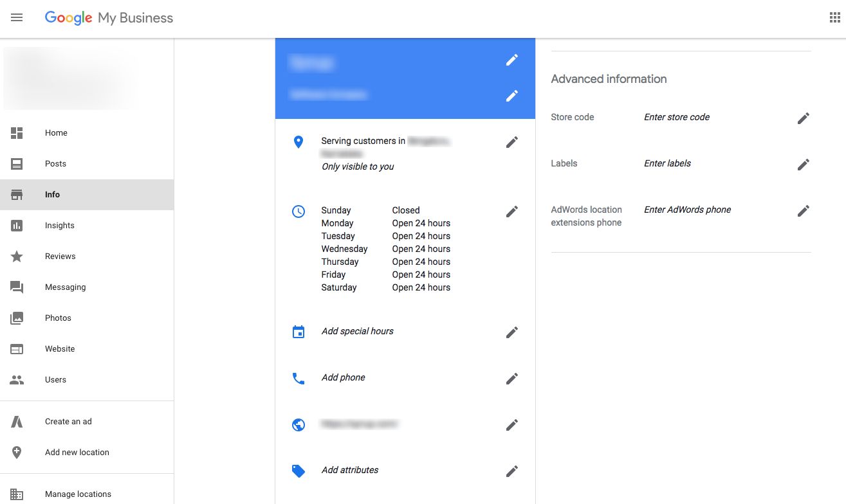Edit business attributes
This screenshot has width=846, height=504.
click(511, 471)
